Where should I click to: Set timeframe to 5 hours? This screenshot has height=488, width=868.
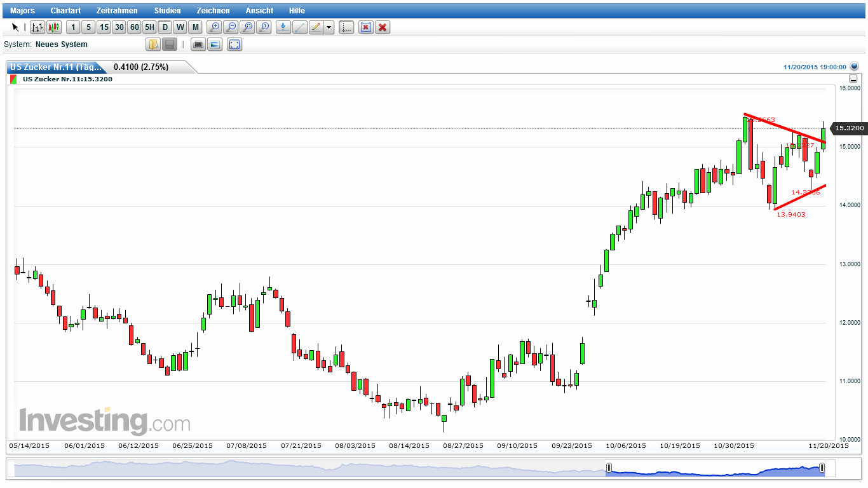tap(149, 27)
